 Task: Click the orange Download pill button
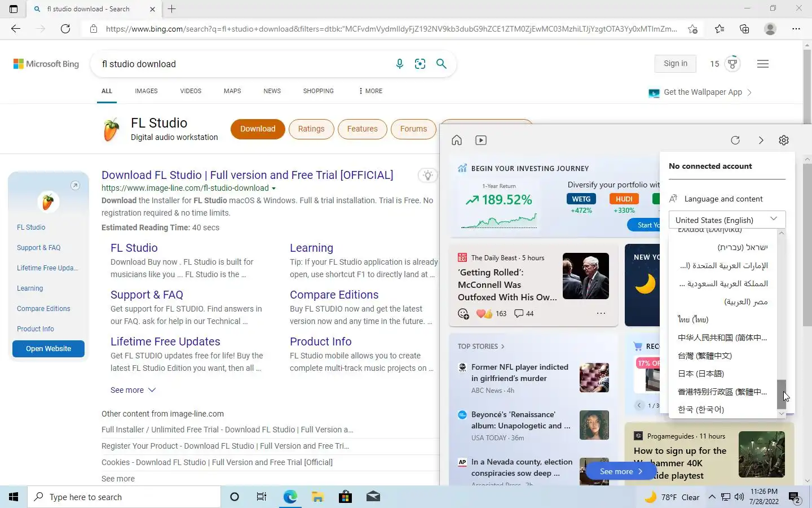point(258,129)
